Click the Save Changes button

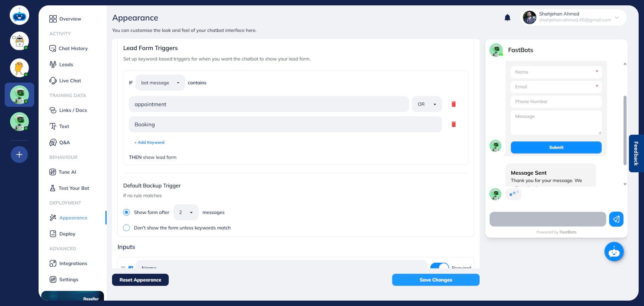click(436, 280)
